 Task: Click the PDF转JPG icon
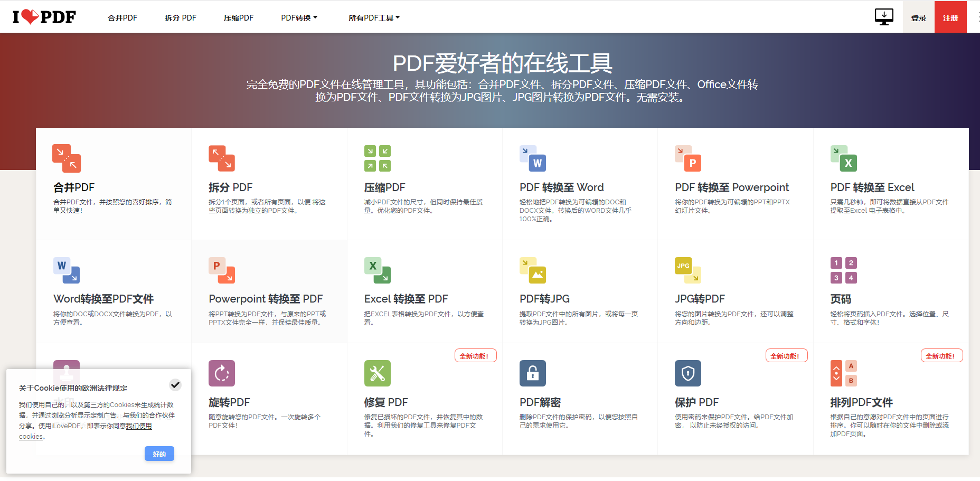pyautogui.click(x=533, y=270)
